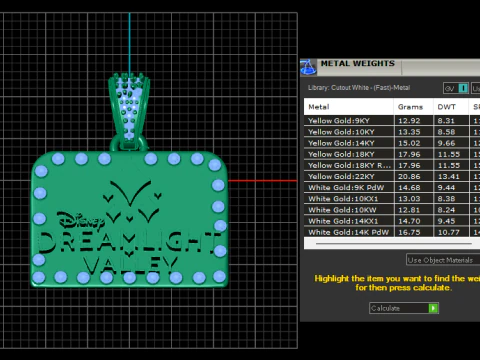Click the Metal column header
The image size is (480, 360).
(x=349, y=107)
